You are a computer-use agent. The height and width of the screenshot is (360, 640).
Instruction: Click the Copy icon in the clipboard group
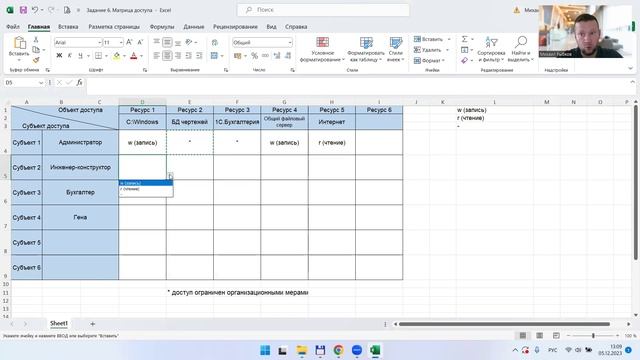click(36, 49)
